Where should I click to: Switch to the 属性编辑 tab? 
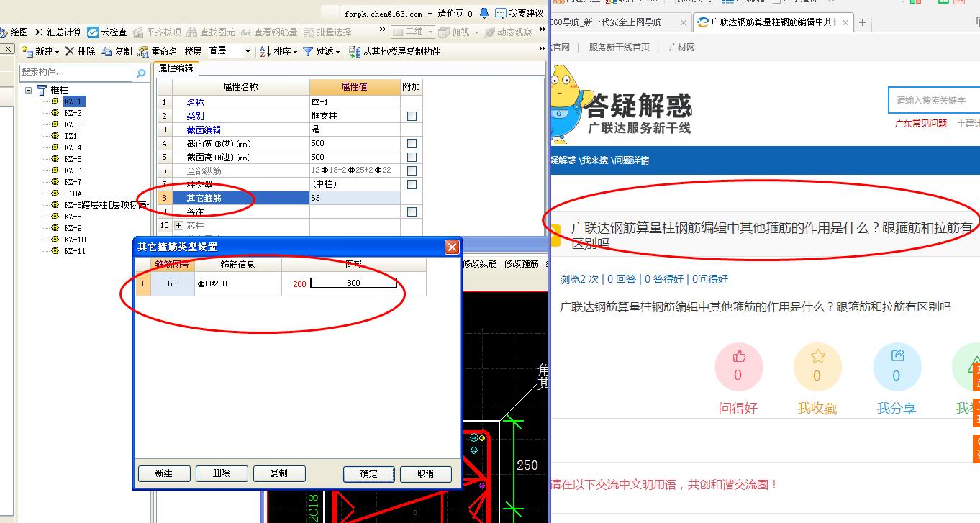pyautogui.click(x=176, y=68)
